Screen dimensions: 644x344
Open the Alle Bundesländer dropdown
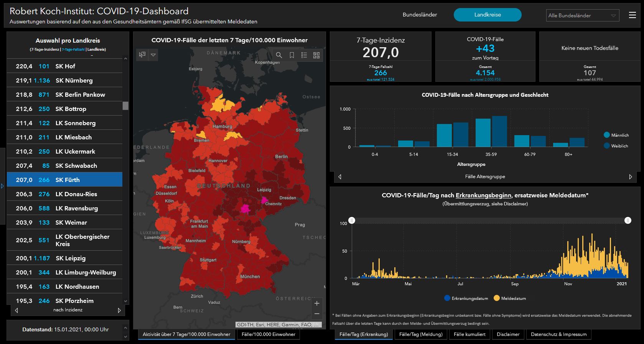(582, 15)
